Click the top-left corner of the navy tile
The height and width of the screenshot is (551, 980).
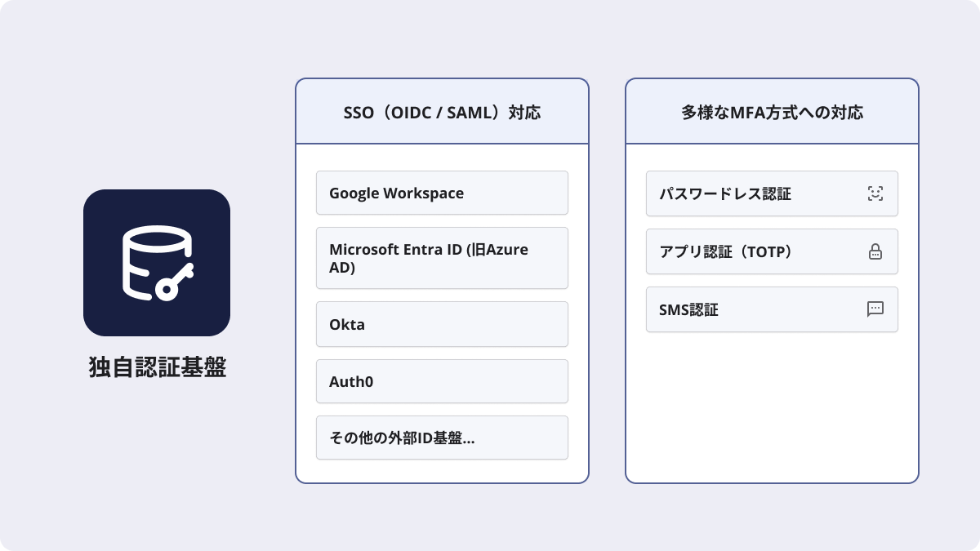pyautogui.click(x=91, y=198)
